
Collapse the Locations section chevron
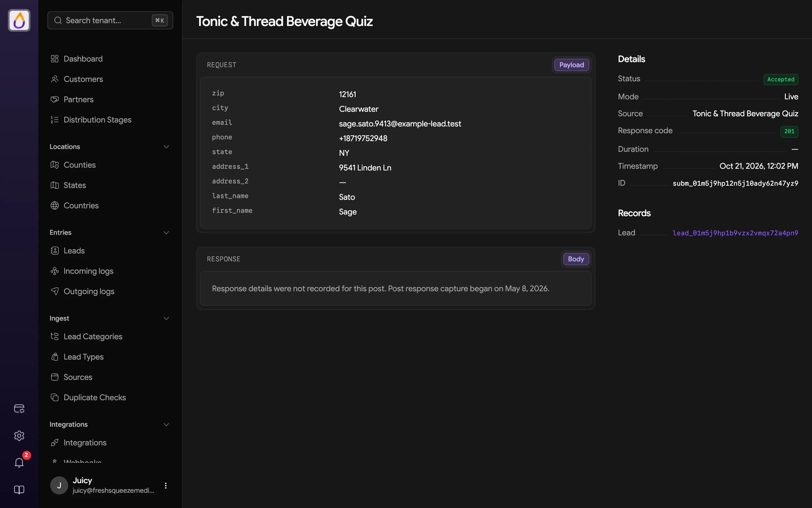[x=166, y=147]
